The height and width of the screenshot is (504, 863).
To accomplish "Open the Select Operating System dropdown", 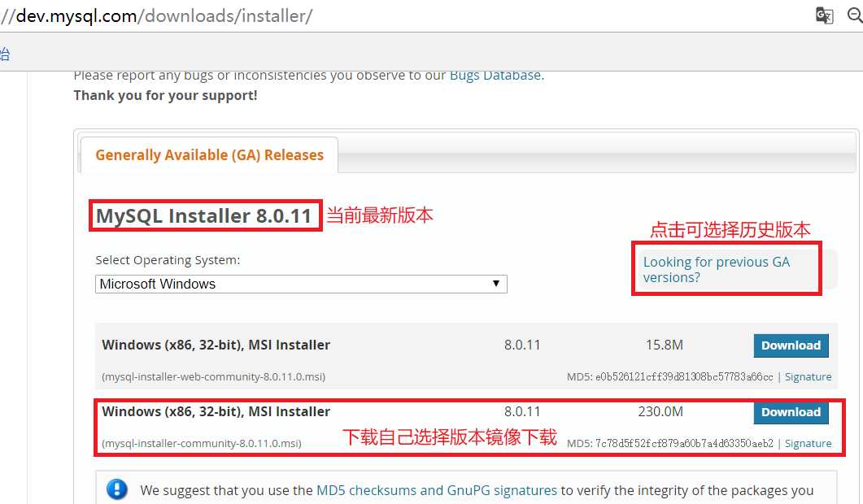I will tap(301, 284).
